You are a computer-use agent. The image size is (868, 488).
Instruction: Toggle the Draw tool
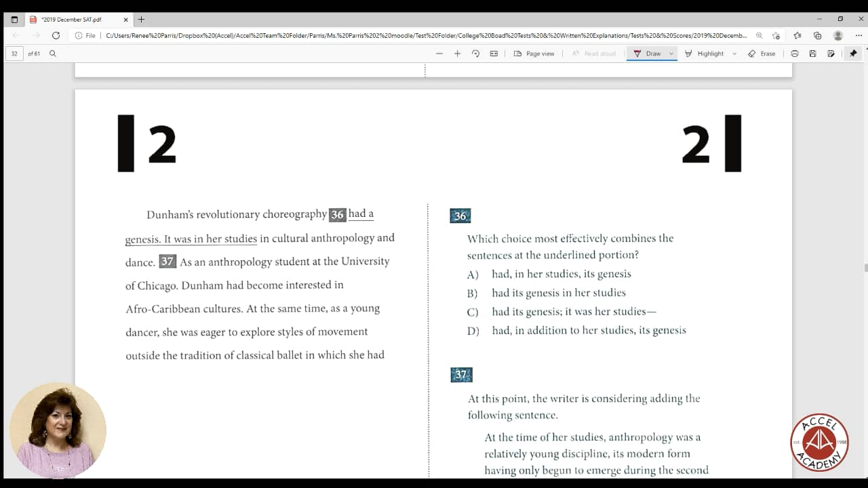click(647, 54)
